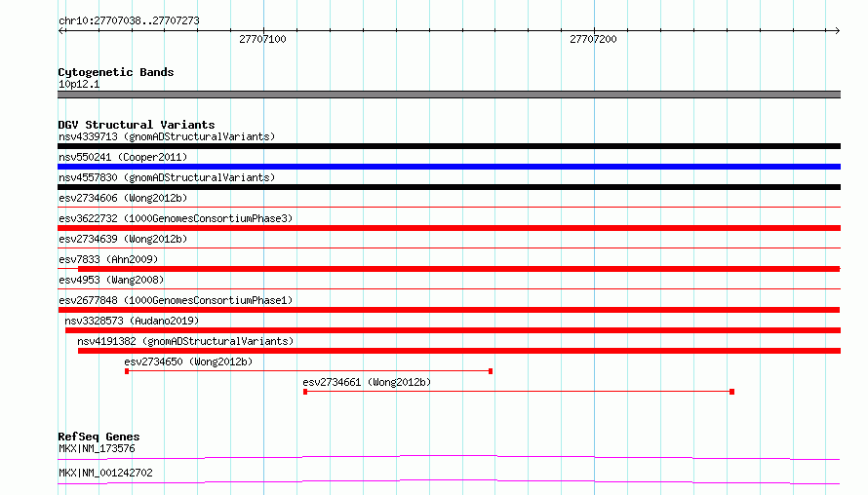Click the thin red line of esv2734639
Viewport: 868px width, 495px height.
click(449, 248)
